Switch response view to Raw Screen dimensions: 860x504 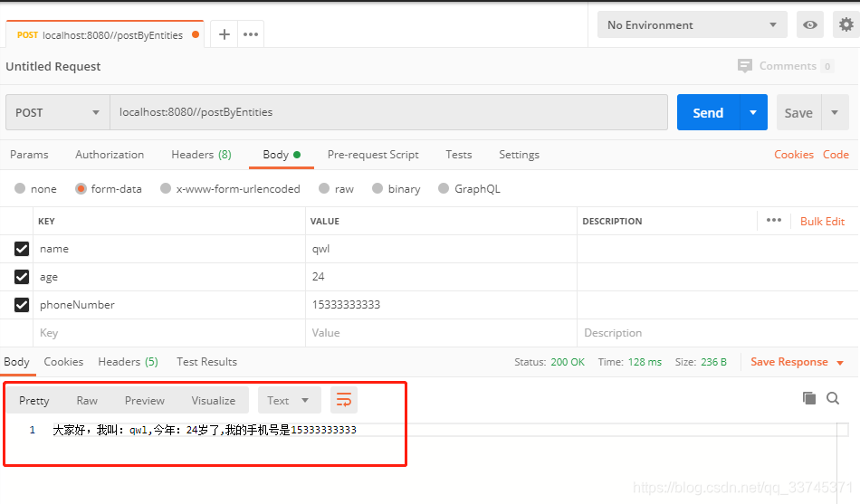[x=87, y=400]
